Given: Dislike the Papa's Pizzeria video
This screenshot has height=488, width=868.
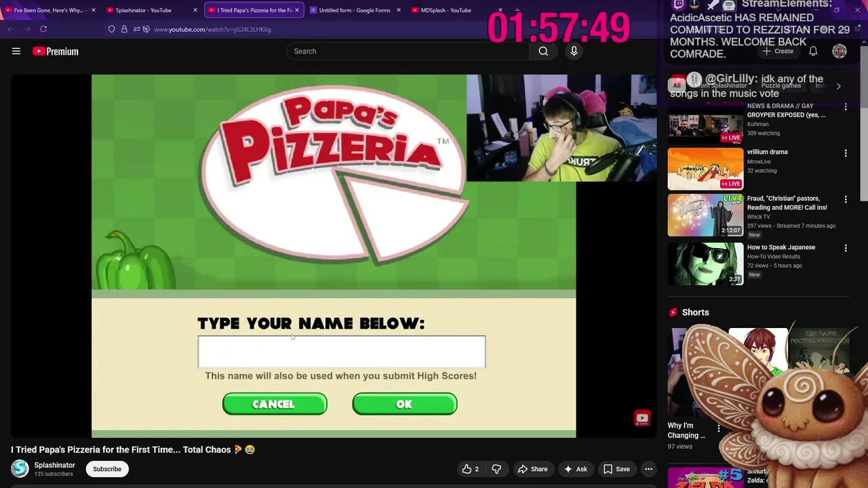Looking at the screenshot, I should pos(496,469).
